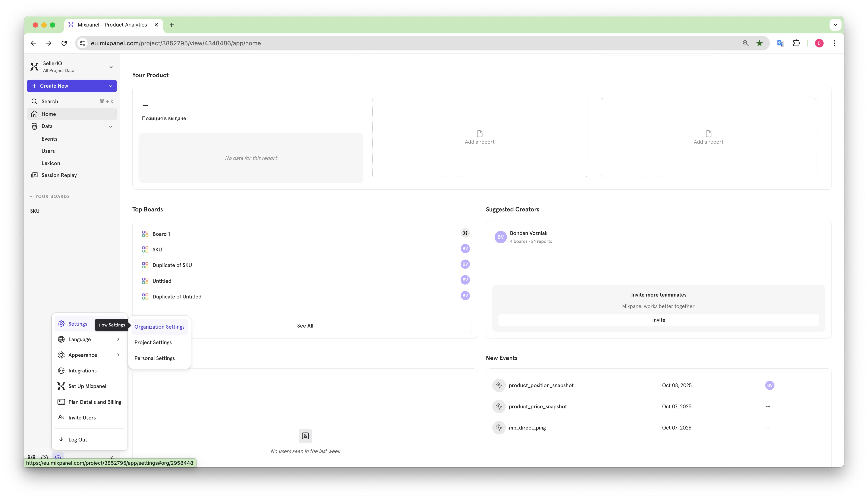Open the browser Extensions puzzle icon
Viewport: 868px width, 499px height.
pyautogui.click(x=796, y=43)
